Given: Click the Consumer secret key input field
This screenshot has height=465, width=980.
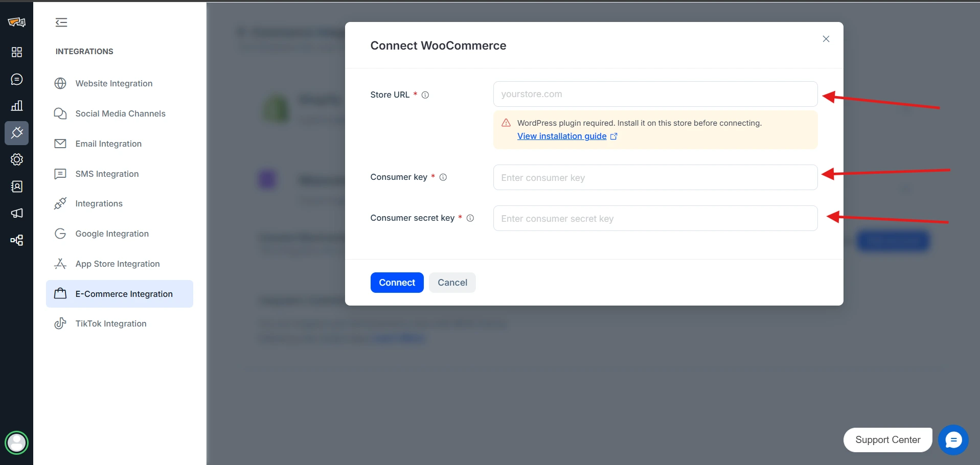Looking at the screenshot, I should tap(655, 218).
